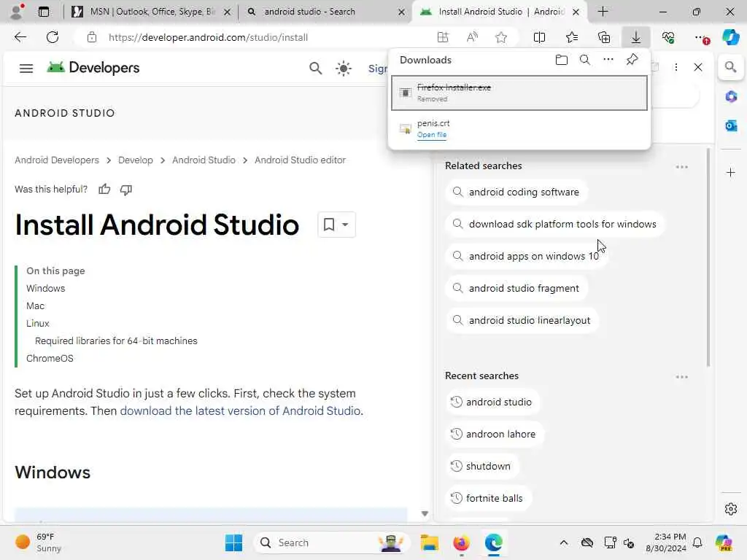Open the Developers site hamburger menu
This screenshot has height=560, width=747.
26,68
